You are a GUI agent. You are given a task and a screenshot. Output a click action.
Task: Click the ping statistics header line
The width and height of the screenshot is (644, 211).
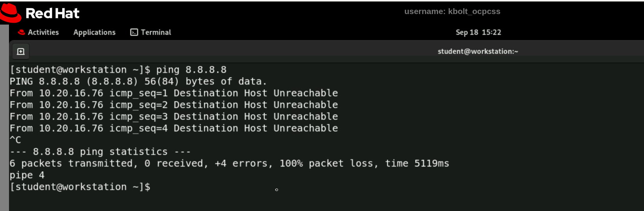tap(100, 152)
